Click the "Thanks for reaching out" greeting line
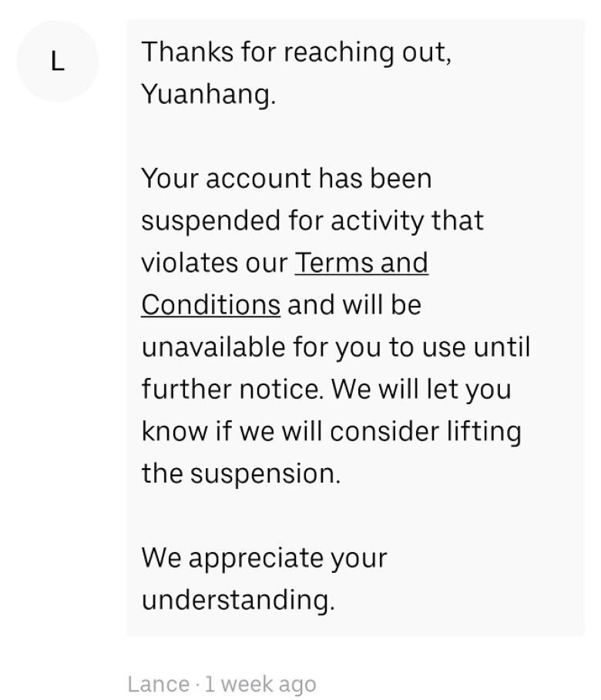This screenshot has height=700, width=601. coord(296,52)
